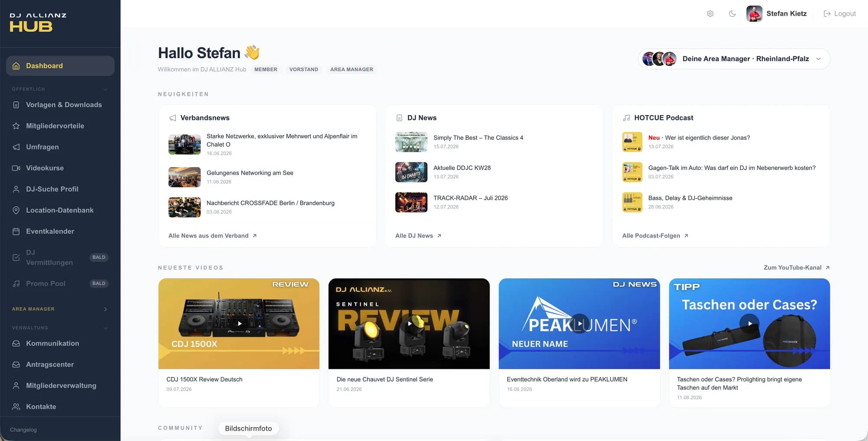Click the Location-Datenbank pin icon

[x=16, y=210]
